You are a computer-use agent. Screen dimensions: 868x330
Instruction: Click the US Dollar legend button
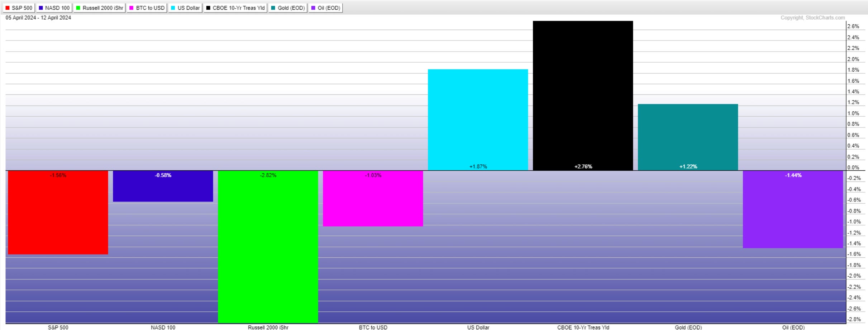[x=186, y=8]
